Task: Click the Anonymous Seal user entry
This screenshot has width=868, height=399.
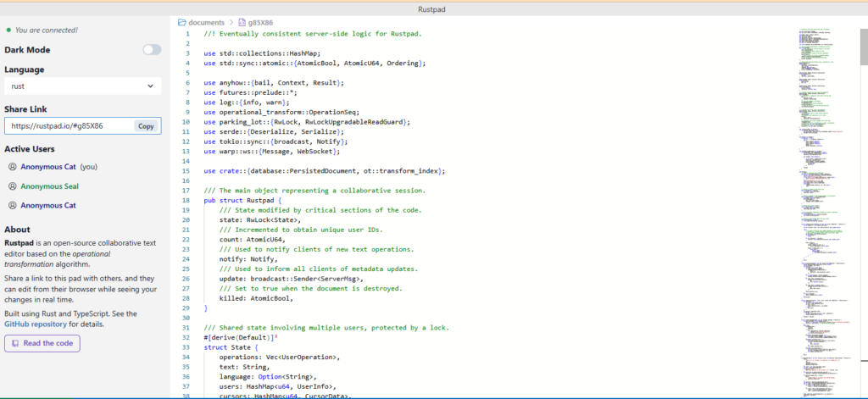Action: (50, 186)
